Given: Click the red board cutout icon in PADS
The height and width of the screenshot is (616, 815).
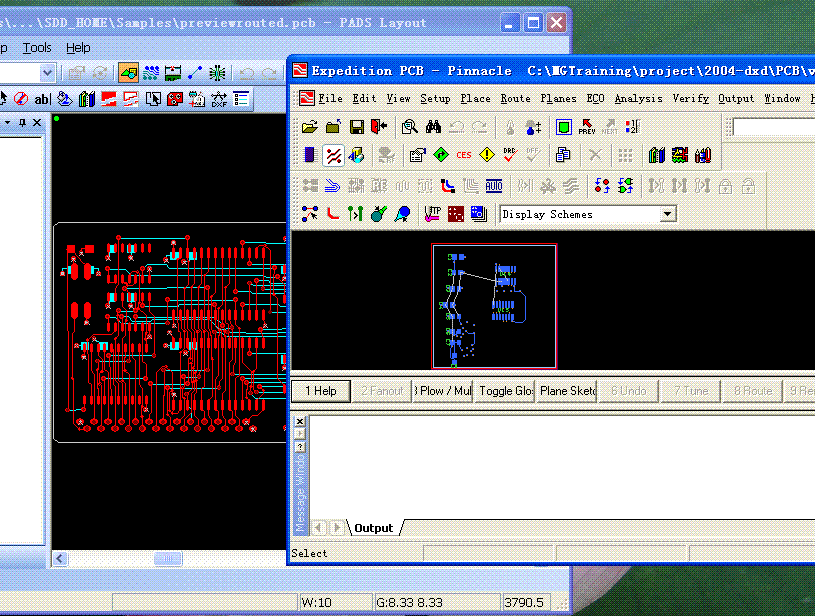Looking at the screenshot, I should tap(175, 99).
